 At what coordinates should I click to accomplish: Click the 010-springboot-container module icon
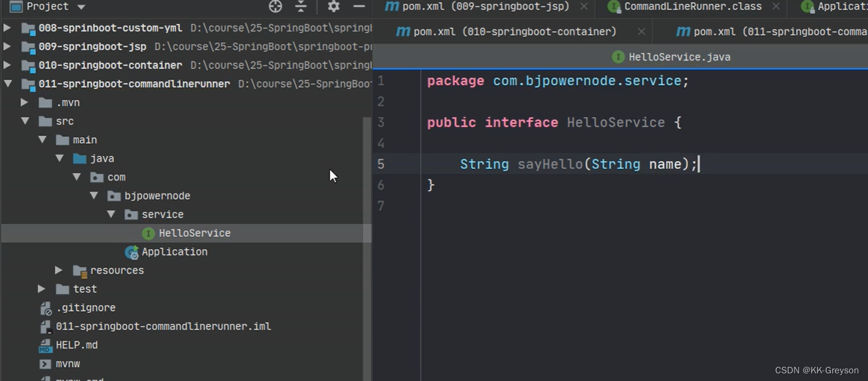click(x=28, y=66)
